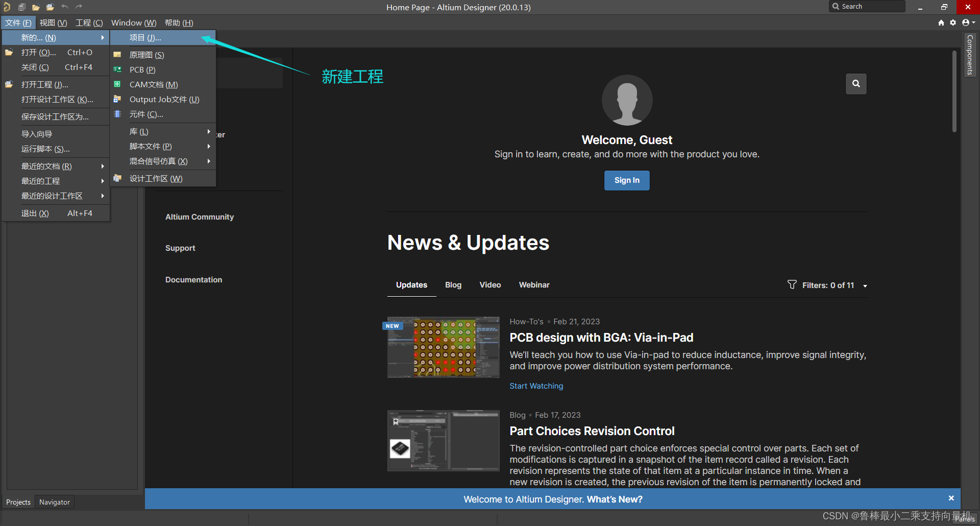Open the 工程 (C) menu
Viewport: 980px width, 526px height.
pos(89,22)
